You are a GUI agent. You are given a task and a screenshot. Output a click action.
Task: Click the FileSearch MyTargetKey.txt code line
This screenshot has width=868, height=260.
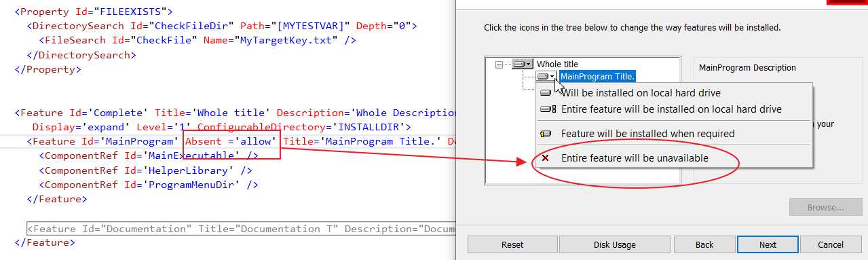[x=197, y=40]
